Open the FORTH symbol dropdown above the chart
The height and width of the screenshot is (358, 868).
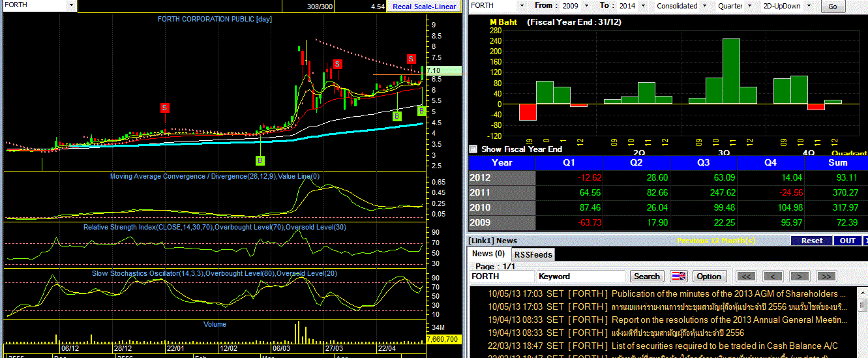coord(71,5)
